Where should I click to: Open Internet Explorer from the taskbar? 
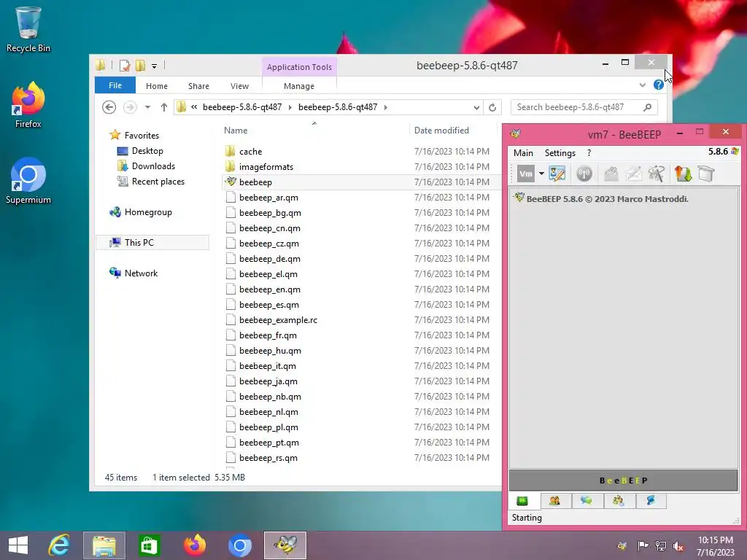[x=59, y=545]
